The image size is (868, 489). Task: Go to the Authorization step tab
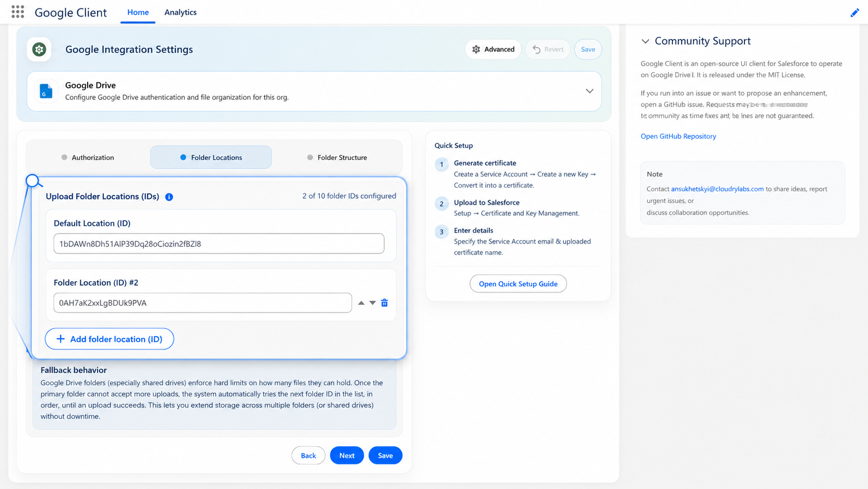click(x=88, y=157)
